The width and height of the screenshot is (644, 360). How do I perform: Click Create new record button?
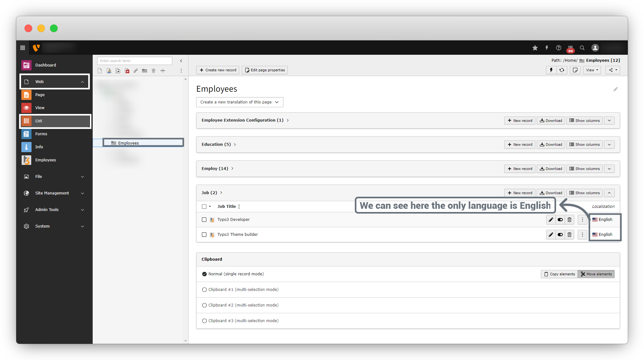click(218, 70)
